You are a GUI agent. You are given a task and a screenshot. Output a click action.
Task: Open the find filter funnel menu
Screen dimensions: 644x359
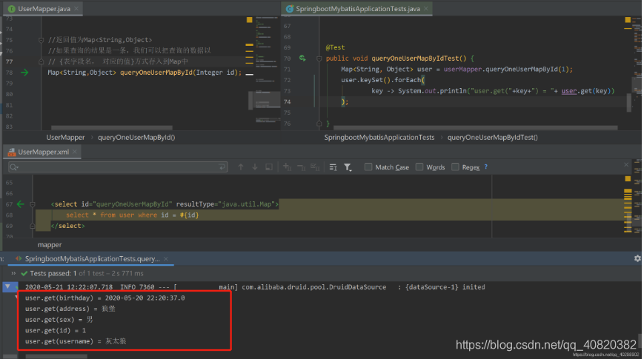[348, 167]
